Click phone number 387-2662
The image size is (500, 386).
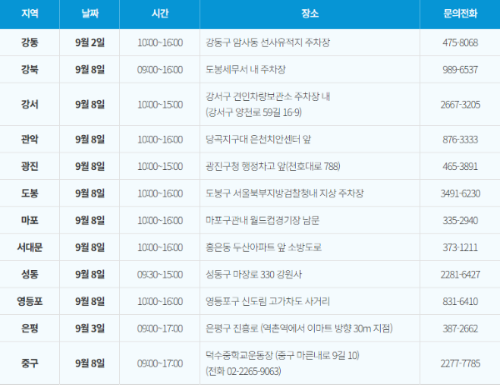pyautogui.click(x=460, y=328)
